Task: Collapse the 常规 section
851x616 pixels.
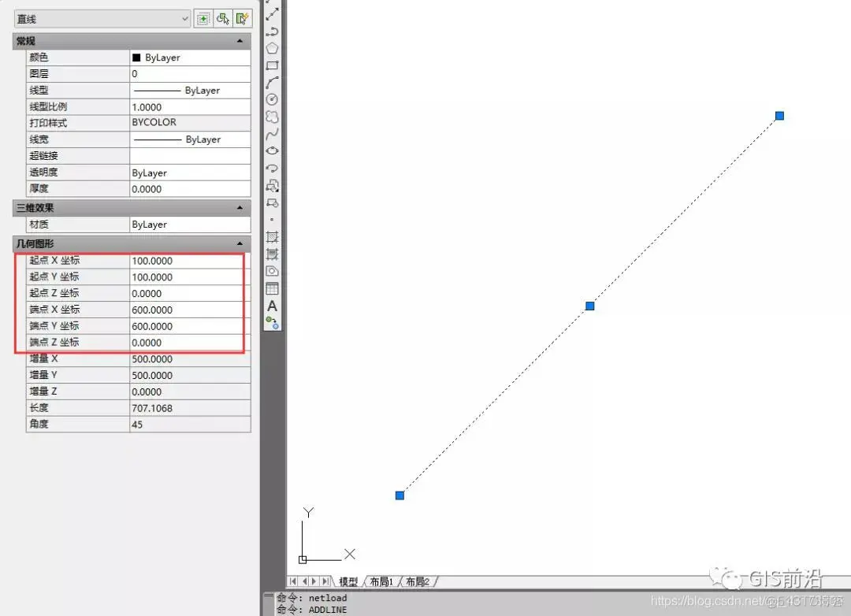Action: [240, 41]
